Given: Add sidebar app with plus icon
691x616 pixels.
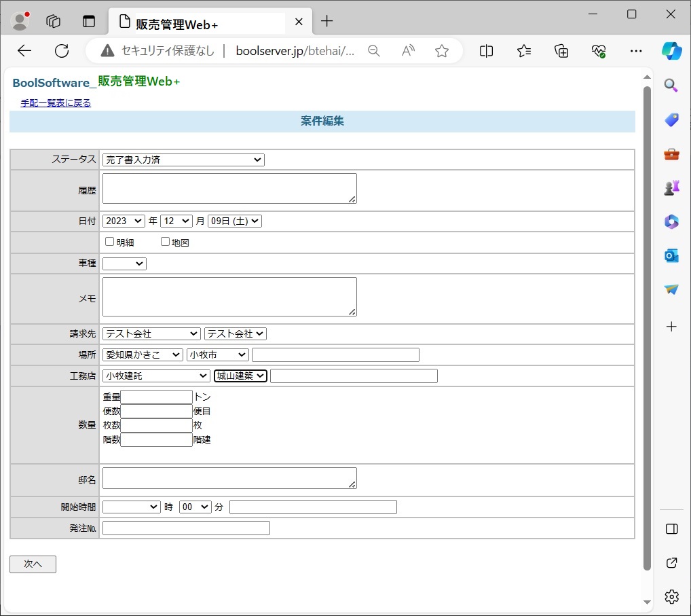Looking at the screenshot, I should click(x=671, y=326).
